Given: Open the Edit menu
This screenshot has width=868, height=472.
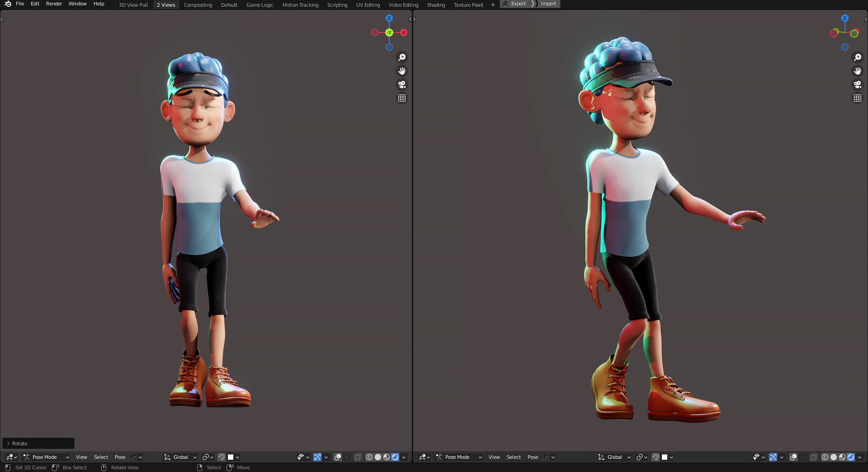Looking at the screenshot, I should click(x=35, y=4).
